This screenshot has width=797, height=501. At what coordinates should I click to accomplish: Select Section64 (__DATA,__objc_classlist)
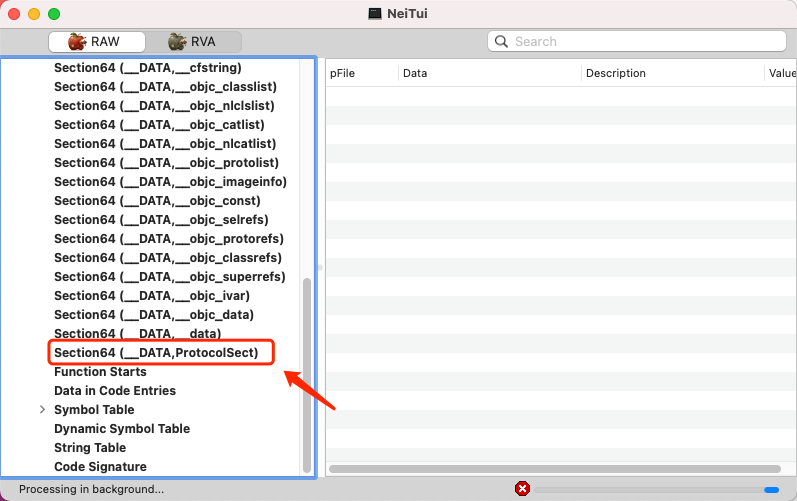166,87
